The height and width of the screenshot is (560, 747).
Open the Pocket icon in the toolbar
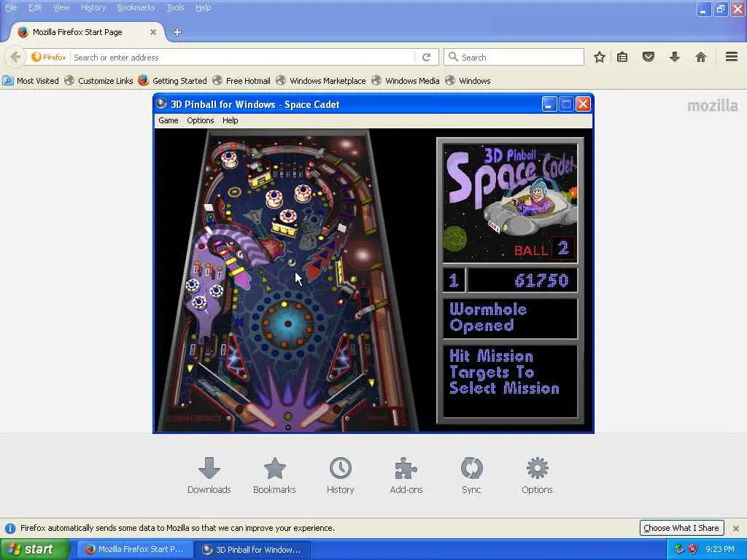coord(649,57)
